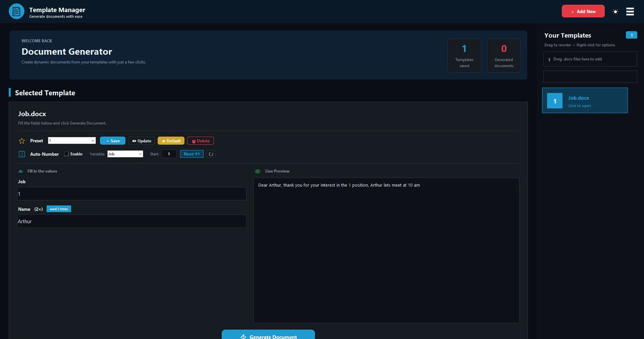
Task: Click the Generate Document button
Action: click(x=268, y=335)
